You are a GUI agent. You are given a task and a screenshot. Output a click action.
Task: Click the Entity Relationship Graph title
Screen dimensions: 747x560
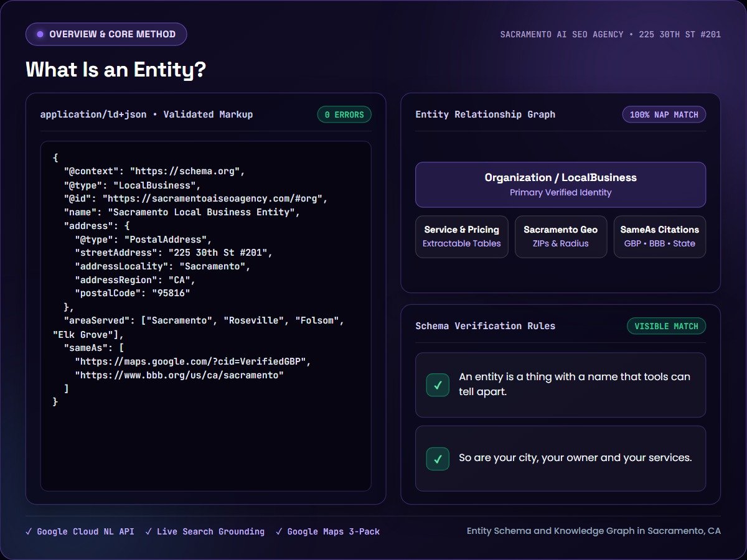[x=486, y=114]
